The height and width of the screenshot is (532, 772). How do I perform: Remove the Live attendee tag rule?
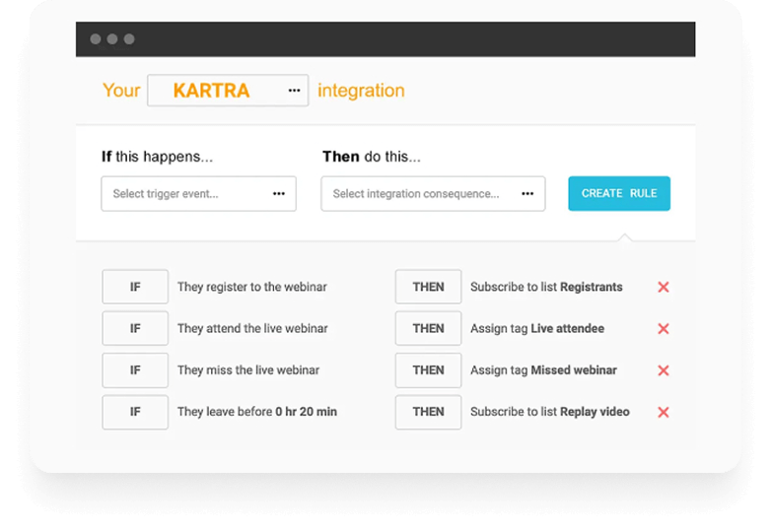click(x=663, y=329)
